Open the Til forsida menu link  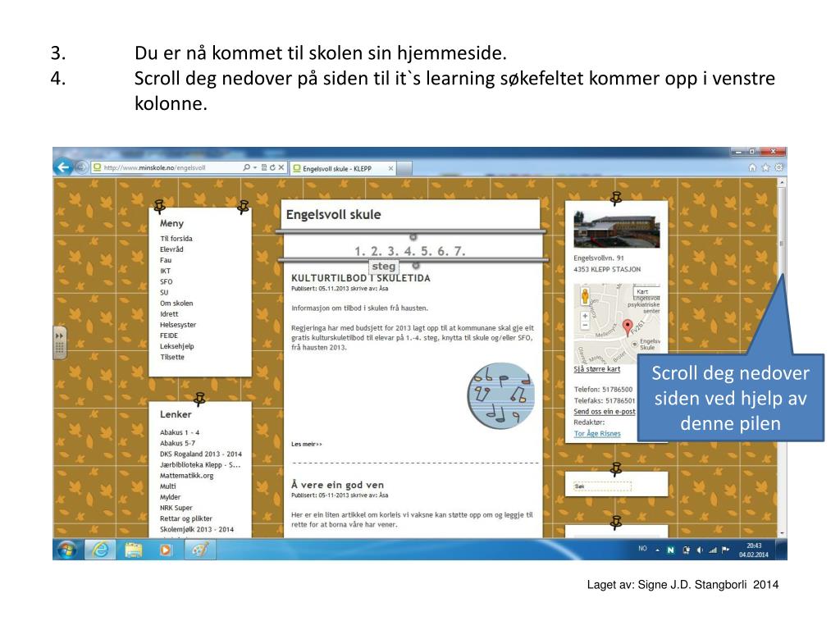[176, 239]
